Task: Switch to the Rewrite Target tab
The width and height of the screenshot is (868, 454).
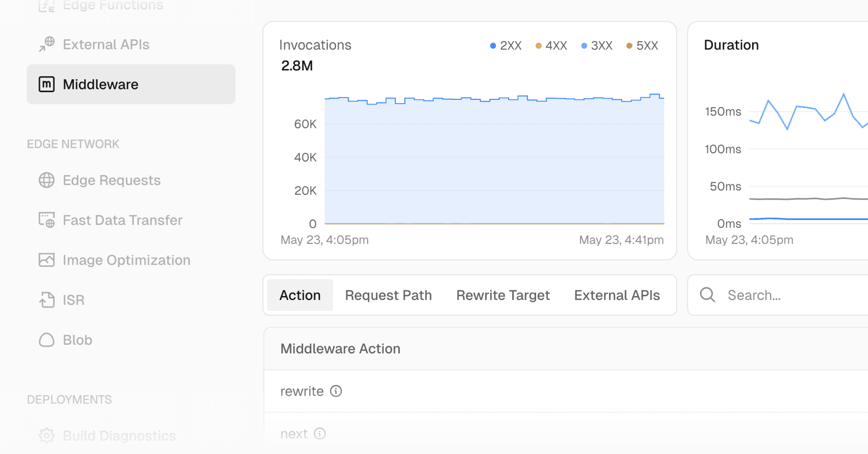Action: coord(503,295)
